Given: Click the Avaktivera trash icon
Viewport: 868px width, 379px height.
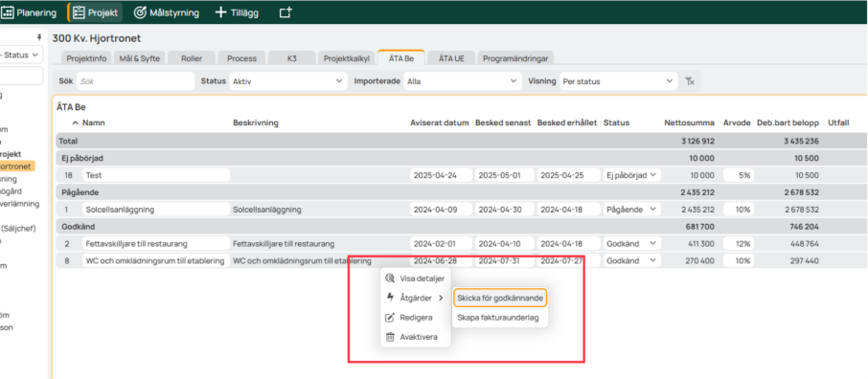Looking at the screenshot, I should 390,337.
